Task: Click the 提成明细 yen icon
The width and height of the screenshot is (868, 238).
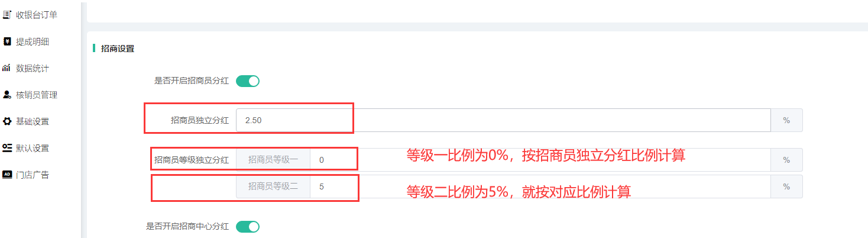Action: 7,41
